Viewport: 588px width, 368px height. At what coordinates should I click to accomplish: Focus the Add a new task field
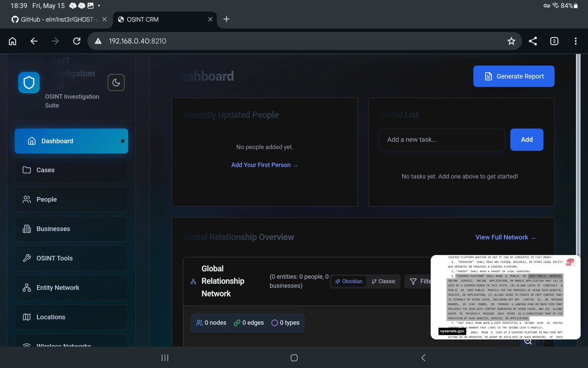tap(442, 140)
